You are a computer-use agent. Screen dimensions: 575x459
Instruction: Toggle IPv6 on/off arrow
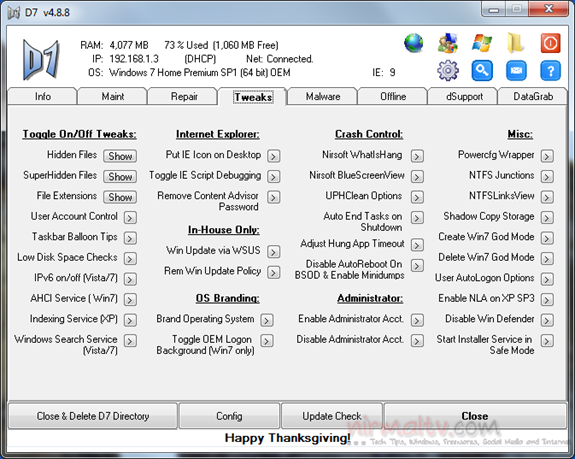click(130, 279)
